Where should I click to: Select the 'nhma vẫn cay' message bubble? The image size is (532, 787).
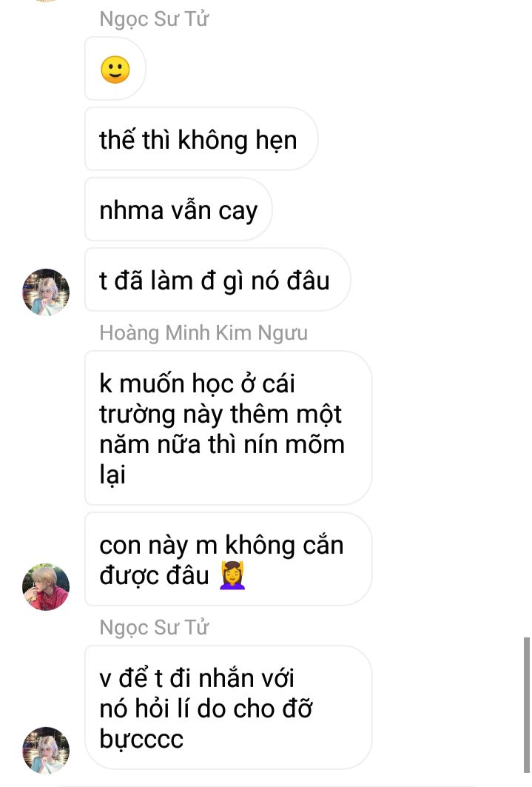(178, 210)
